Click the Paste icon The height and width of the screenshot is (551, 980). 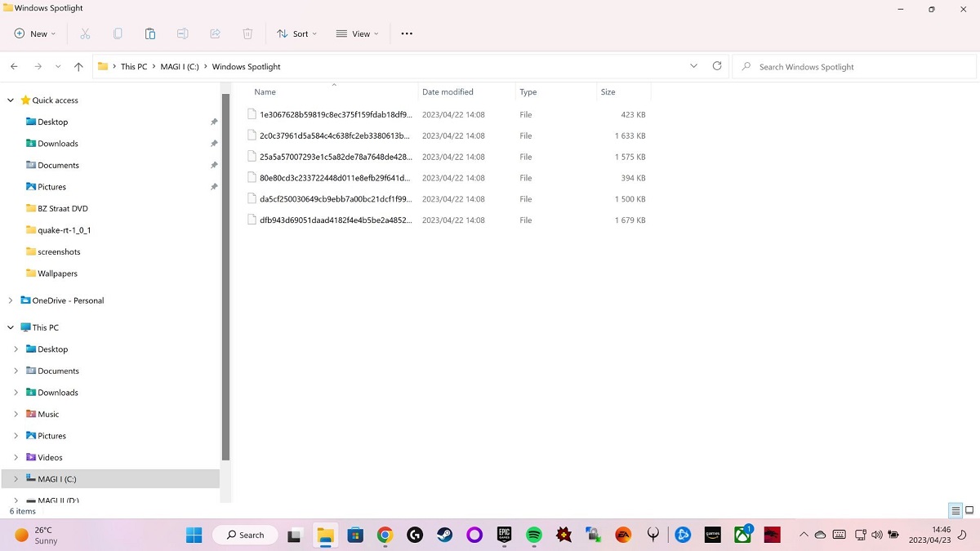click(x=149, y=33)
